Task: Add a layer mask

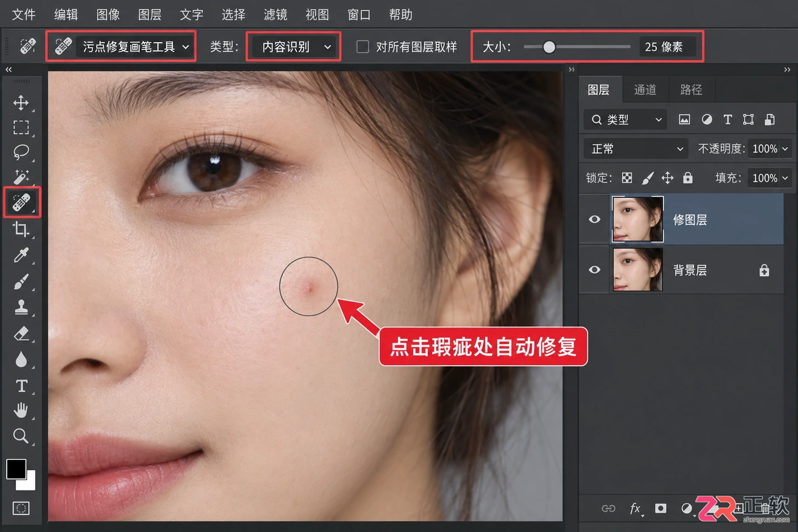Action: 661,508
